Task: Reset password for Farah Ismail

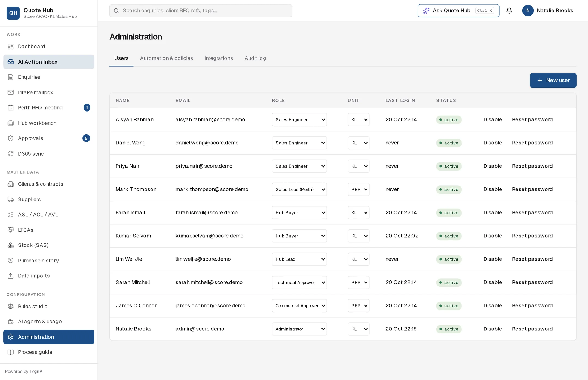Action: tap(532, 212)
